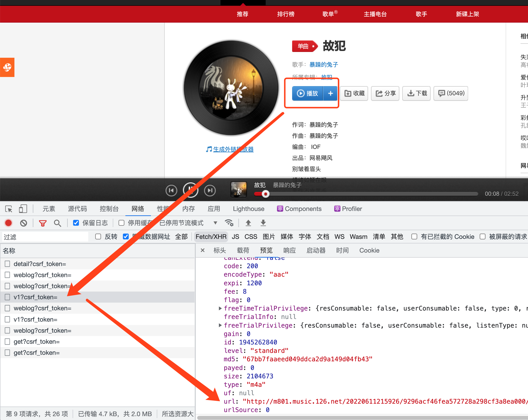Screen dimensions: 528x420
Task: Select the WS request filter
Action: click(339, 237)
